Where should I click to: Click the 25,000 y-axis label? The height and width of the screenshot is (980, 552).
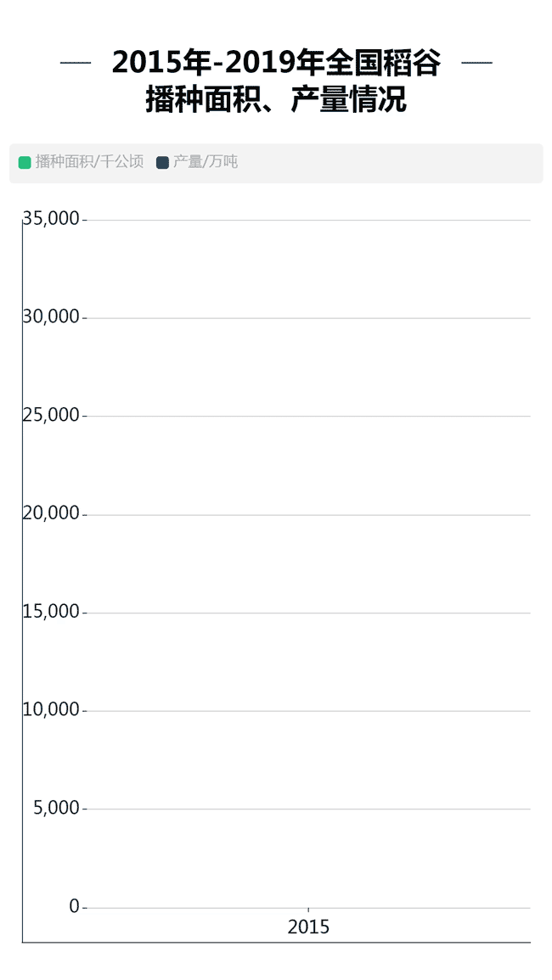click(51, 415)
